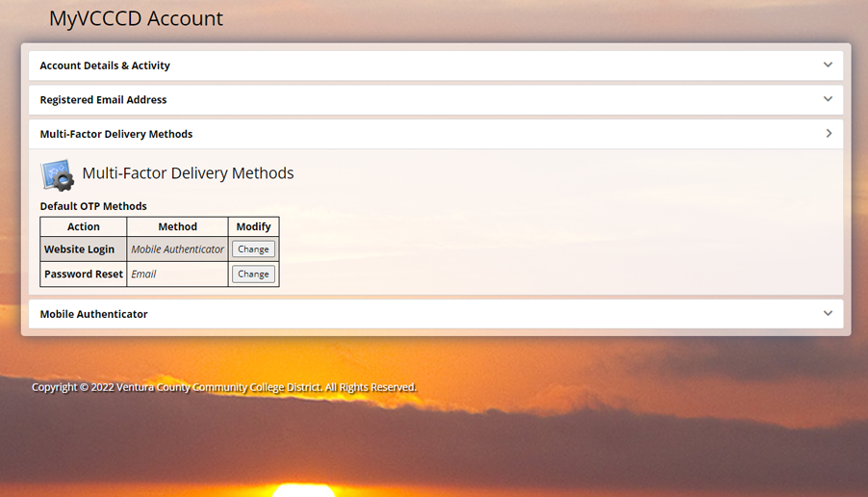Click Multi-Factor Delivery Methods large heading
868x497 pixels.
click(188, 173)
